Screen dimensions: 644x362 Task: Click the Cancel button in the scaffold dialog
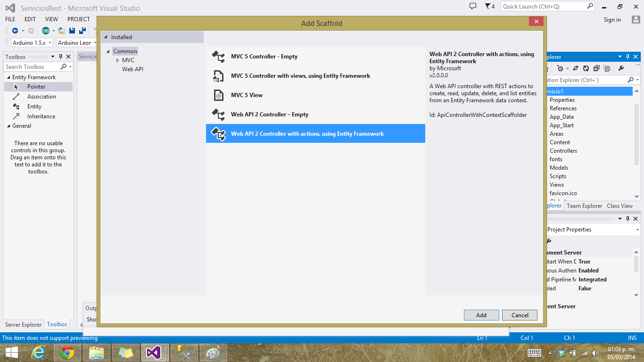click(x=520, y=315)
